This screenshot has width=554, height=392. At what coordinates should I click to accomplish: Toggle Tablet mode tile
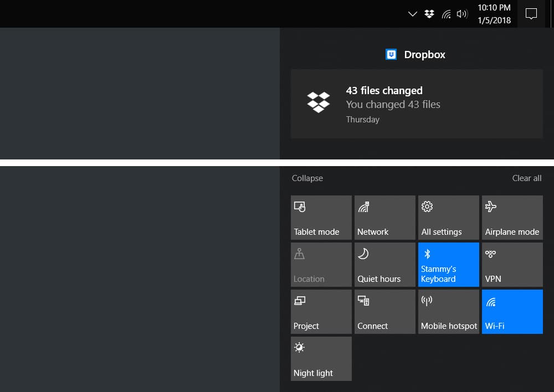321,218
